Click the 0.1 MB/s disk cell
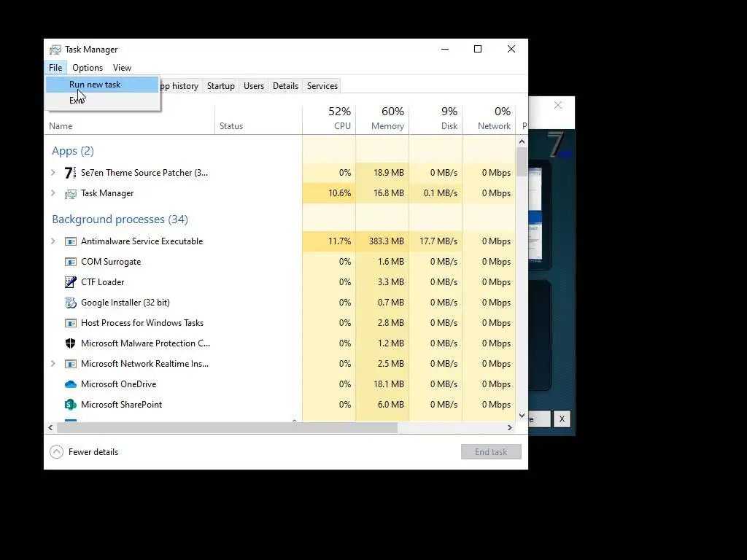747x560 pixels. pyautogui.click(x=436, y=193)
